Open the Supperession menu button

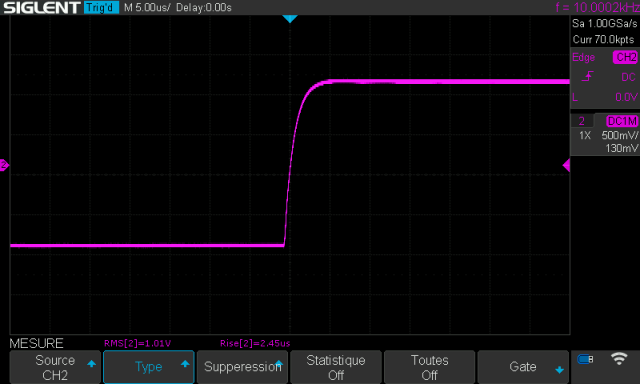(x=242, y=367)
